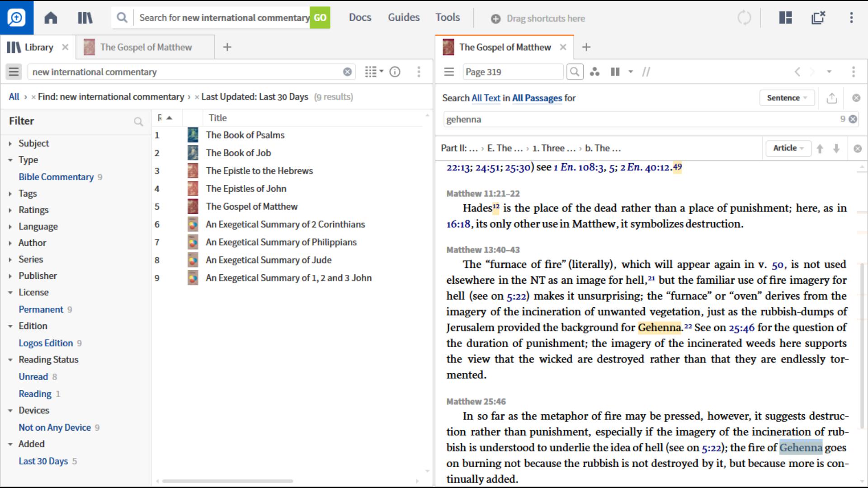Open visual filters in the Matthew panel

[594, 71]
